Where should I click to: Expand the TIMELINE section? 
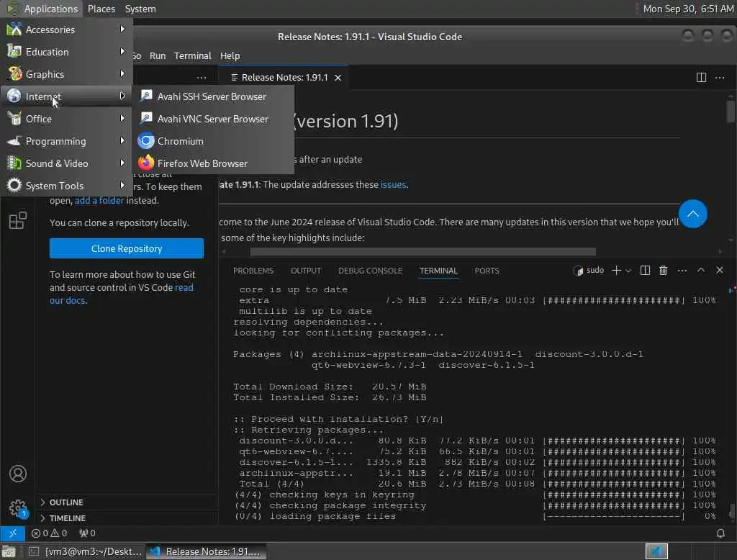point(127,518)
